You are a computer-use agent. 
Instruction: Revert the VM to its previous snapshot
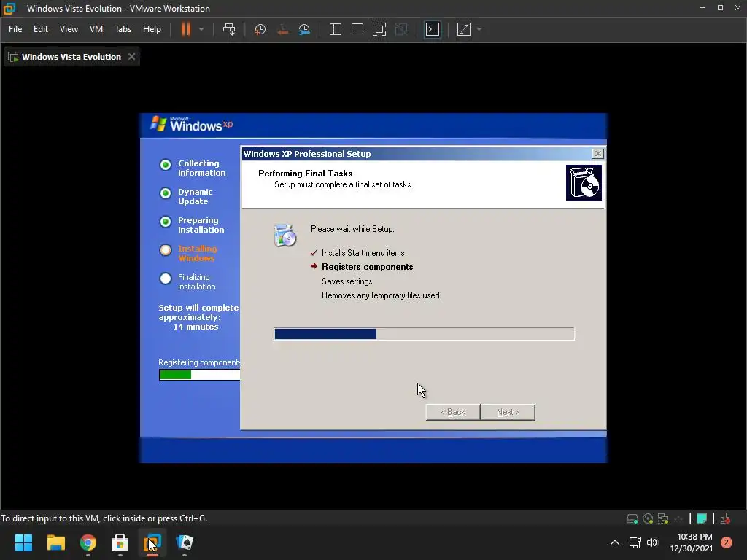(x=282, y=29)
